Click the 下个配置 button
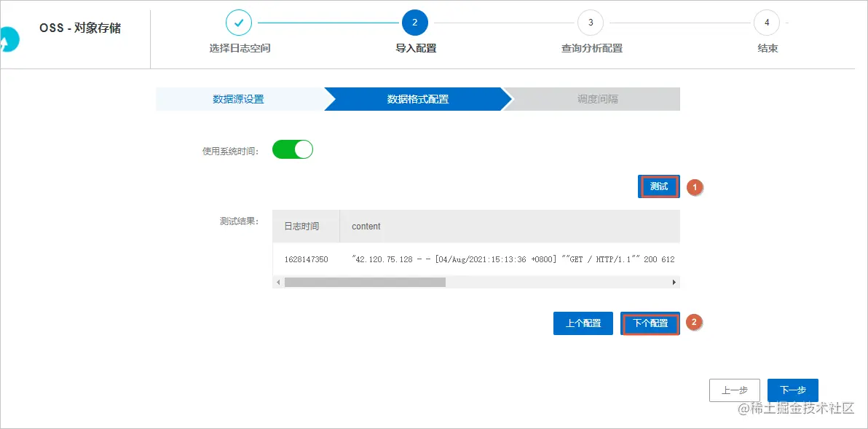868x429 pixels. click(650, 323)
